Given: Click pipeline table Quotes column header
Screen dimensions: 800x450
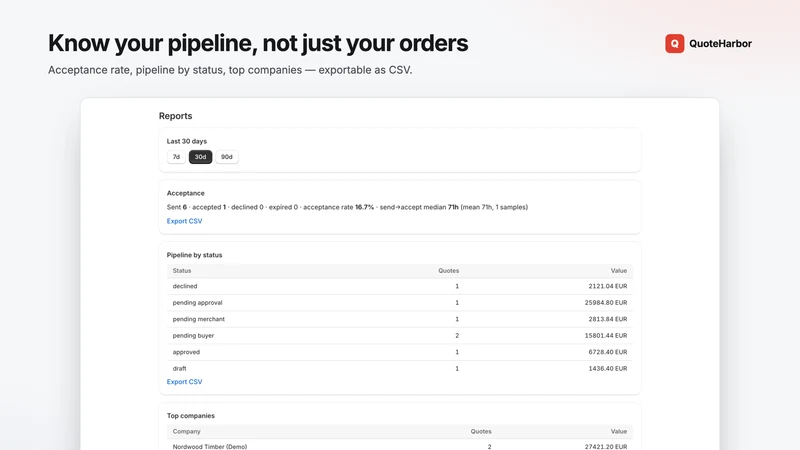Looking at the screenshot, I should tap(448, 271).
